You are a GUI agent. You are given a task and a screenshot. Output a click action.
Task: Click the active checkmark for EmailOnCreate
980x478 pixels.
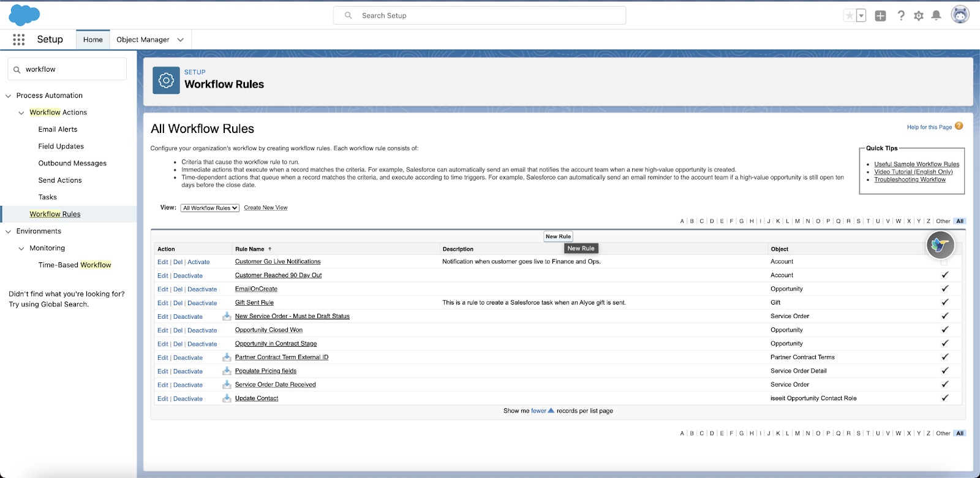pyautogui.click(x=945, y=288)
